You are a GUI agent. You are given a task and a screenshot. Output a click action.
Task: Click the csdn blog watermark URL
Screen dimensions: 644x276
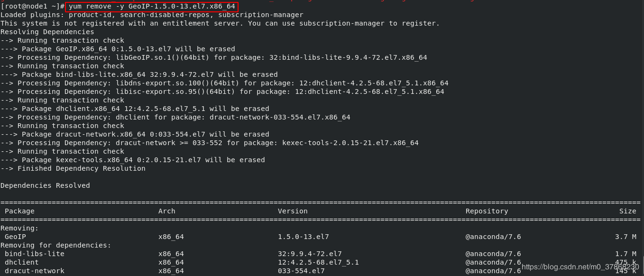tap(580, 267)
